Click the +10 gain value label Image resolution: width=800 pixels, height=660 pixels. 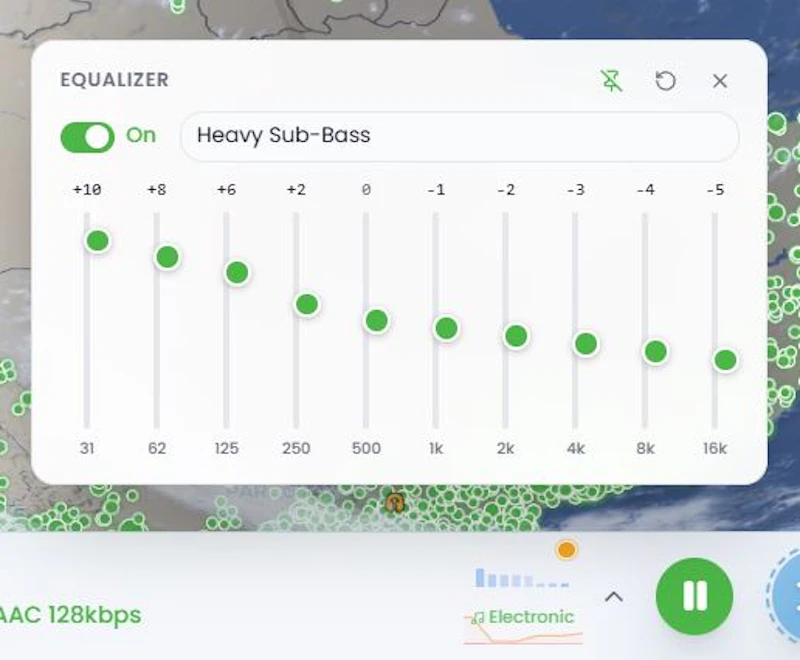87,190
